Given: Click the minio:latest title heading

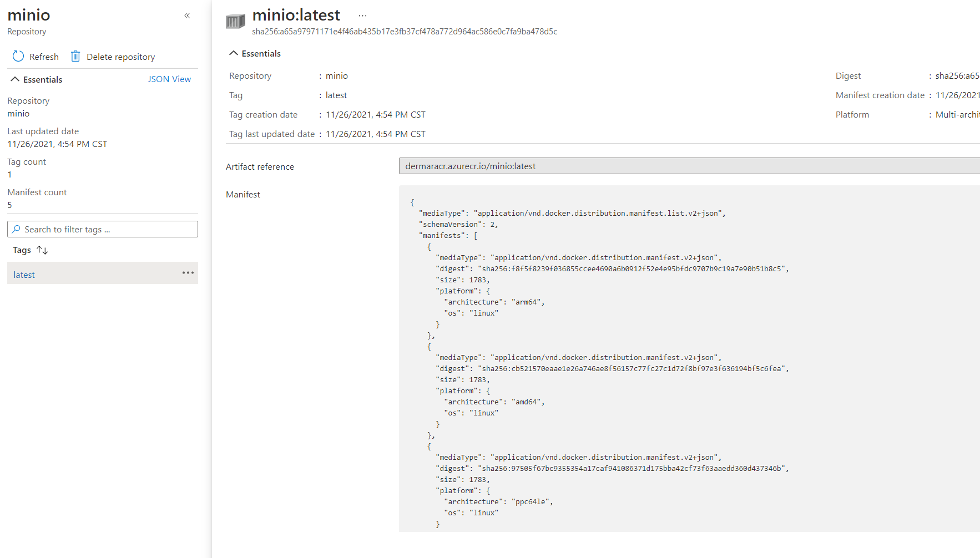Looking at the screenshot, I should point(296,15).
